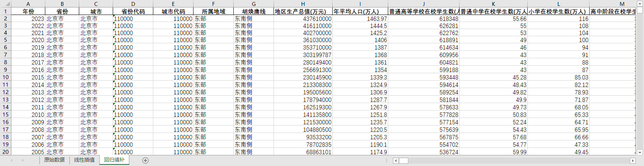
Task: Click student count 536724
Action: tap(424, 152)
